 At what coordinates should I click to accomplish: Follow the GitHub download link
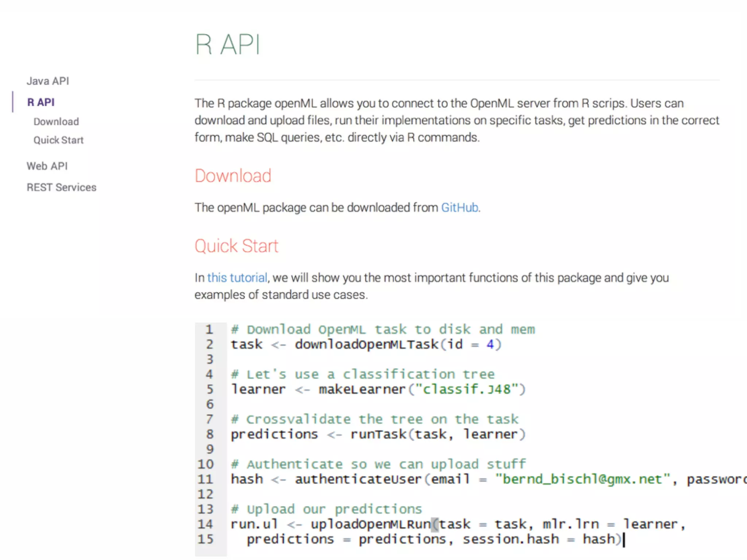pos(460,207)
